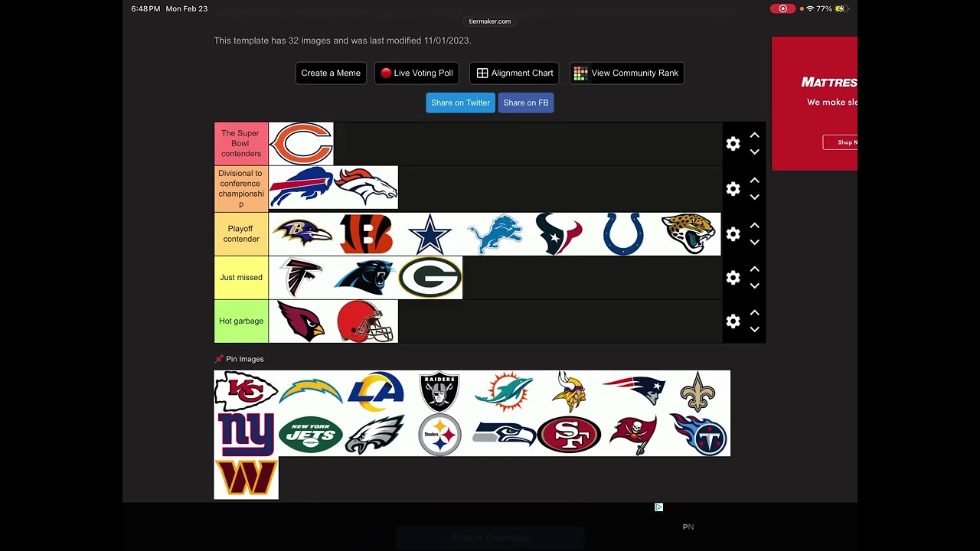The width and height of the screenshot is (980, 551).
Task: Pick the New York Giants ny logo
Action: click(246, 435)
